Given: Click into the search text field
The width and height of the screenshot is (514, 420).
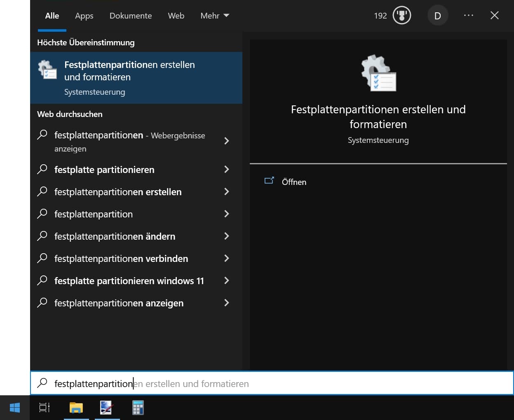Looking at the screenshot, I should tap(272, 383).
